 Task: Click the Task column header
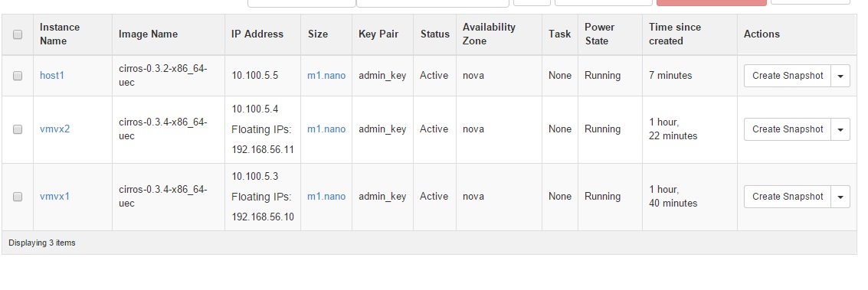tap(560, 34)
